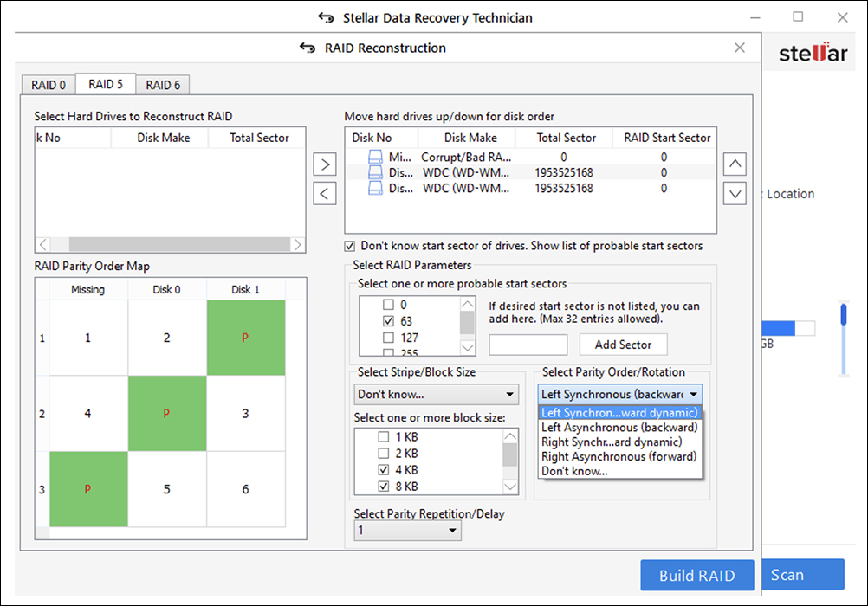Screen dimensions: 868x606
Task: Click the vertical blue slider in main window
Action: [844, 339]
